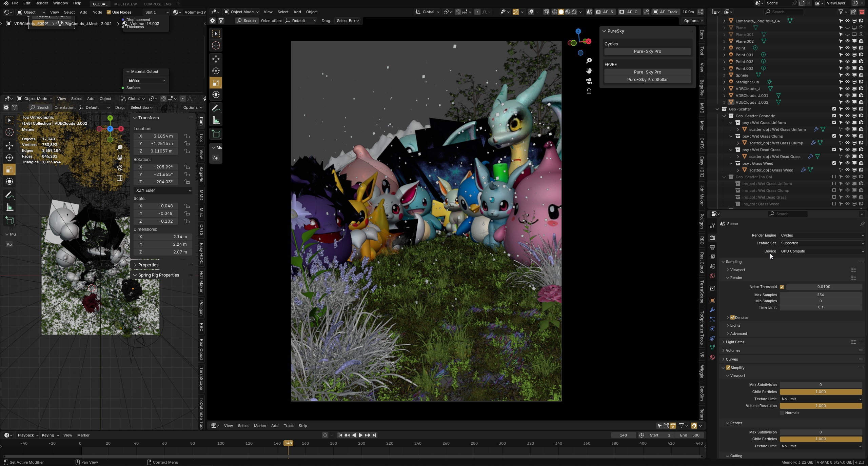868x466 pixels.
Task: Switch to the COMPOSITING workspace tab
Action: point(157,4)
